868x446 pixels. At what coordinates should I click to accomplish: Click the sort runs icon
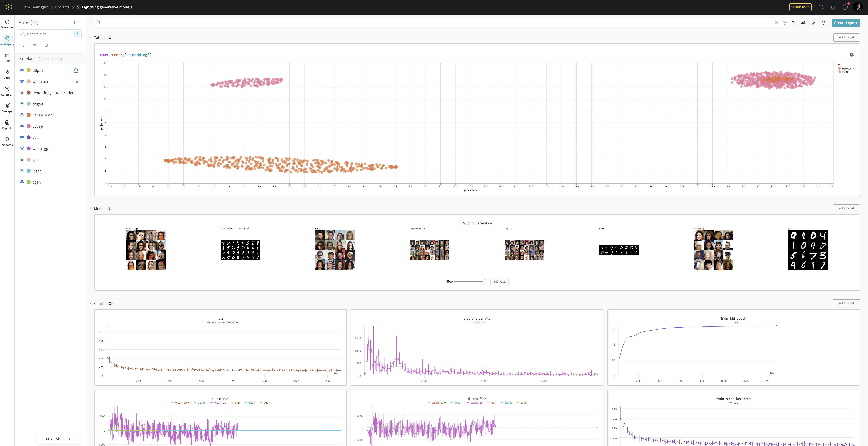tap(47, 45)
